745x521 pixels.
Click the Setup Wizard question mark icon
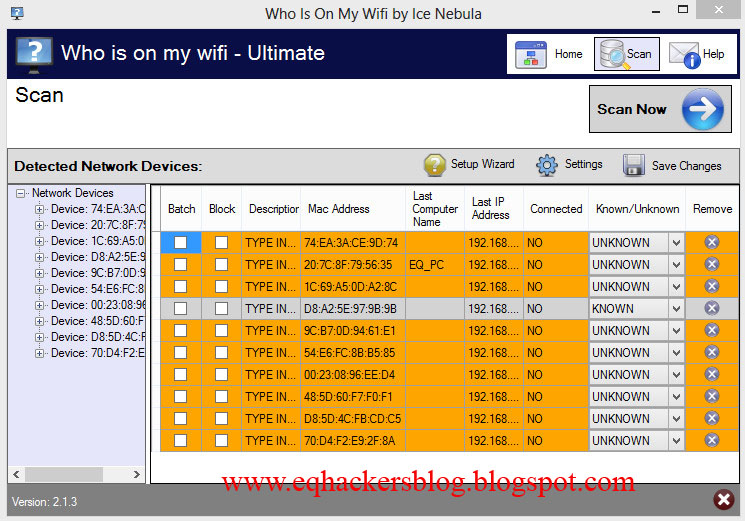point(434,165)
